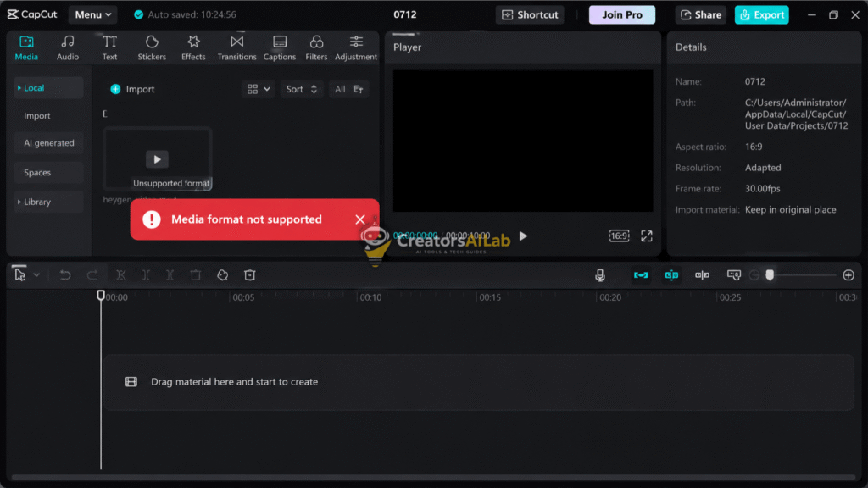Zoom out timeline with minus icon
This screenshot has height=488, width=868.
pyautogui.click(x=754, y=275)
